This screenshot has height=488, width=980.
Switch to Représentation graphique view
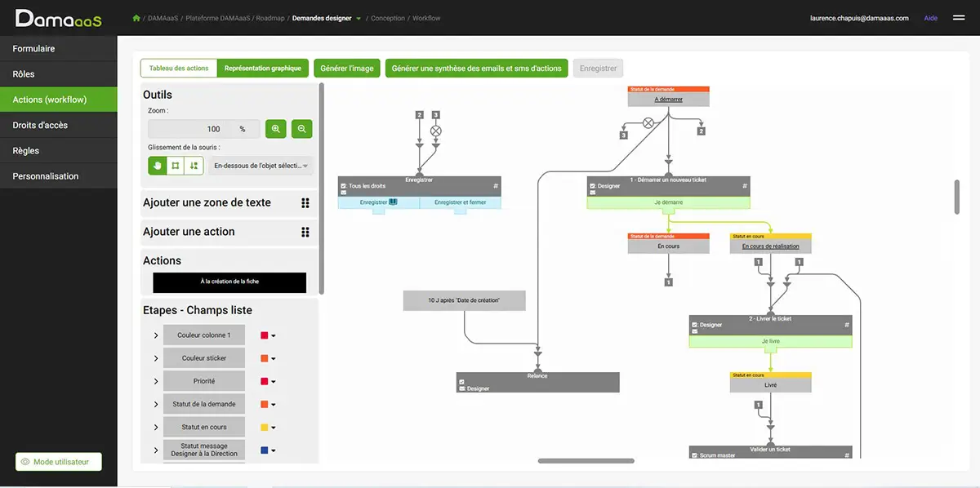263,69
